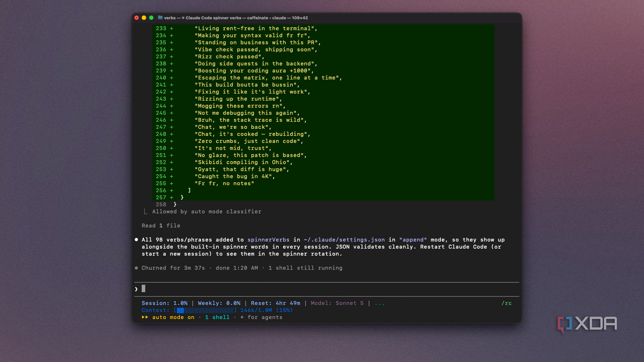Click the highlighted spinnerVerbs text
Screen dimensions: 644x362
coord(268,240)
